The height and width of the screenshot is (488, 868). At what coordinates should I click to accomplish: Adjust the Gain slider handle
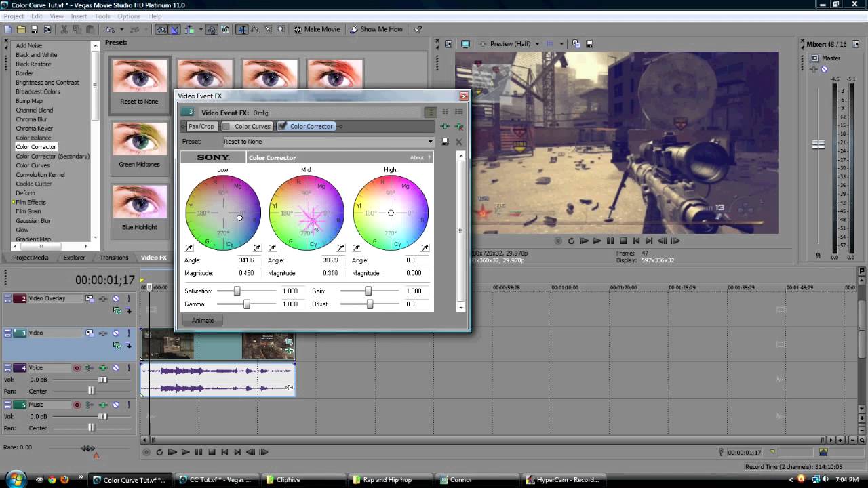click(x=368, y=291)
